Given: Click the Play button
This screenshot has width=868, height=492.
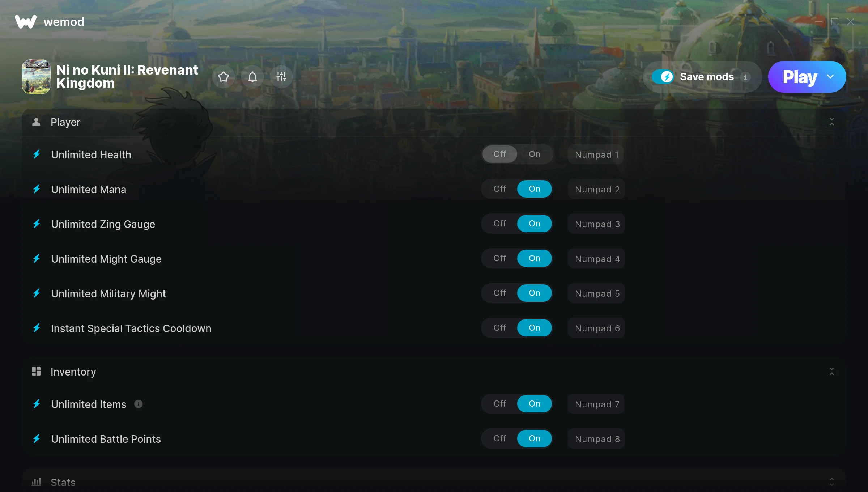Looking at the screenshot, I should click(800, 77).
